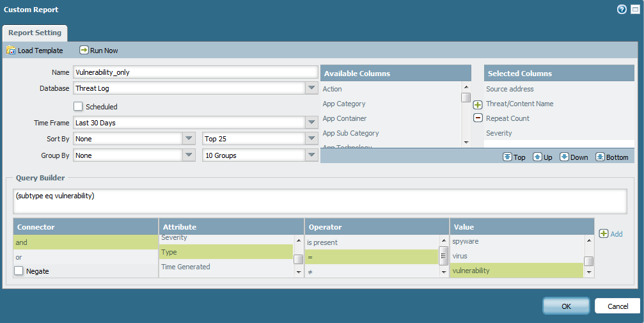Image resolution: width=644 pixels, height=323 pixels.
Task: Move selected column Up
Action: click(537, 157)
